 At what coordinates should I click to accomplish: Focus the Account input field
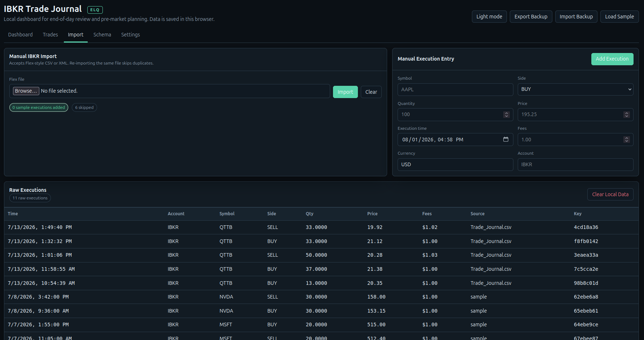pos(575,164)
